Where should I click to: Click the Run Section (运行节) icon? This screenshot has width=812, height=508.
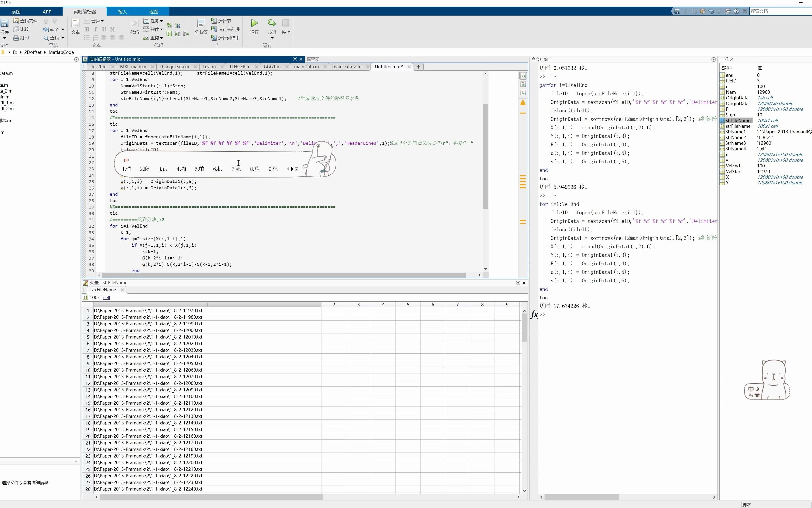(x=214, y=21)
